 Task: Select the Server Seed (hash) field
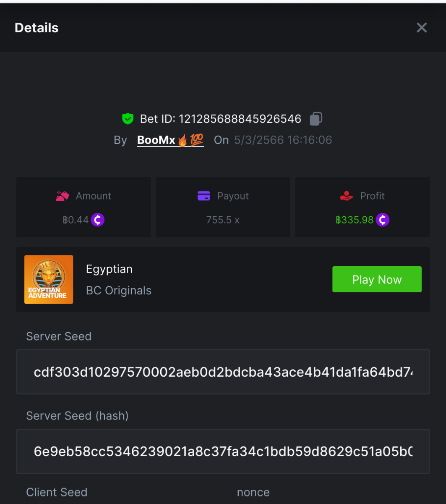[x=223, y=451]
